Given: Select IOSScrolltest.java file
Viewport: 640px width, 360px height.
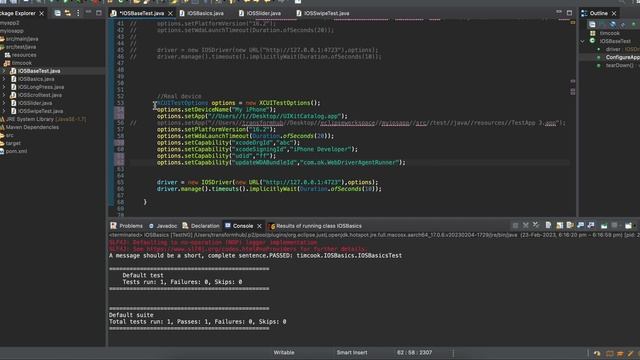Looking at the screenshot, I should pyautogui.click(x=40, y=95).
